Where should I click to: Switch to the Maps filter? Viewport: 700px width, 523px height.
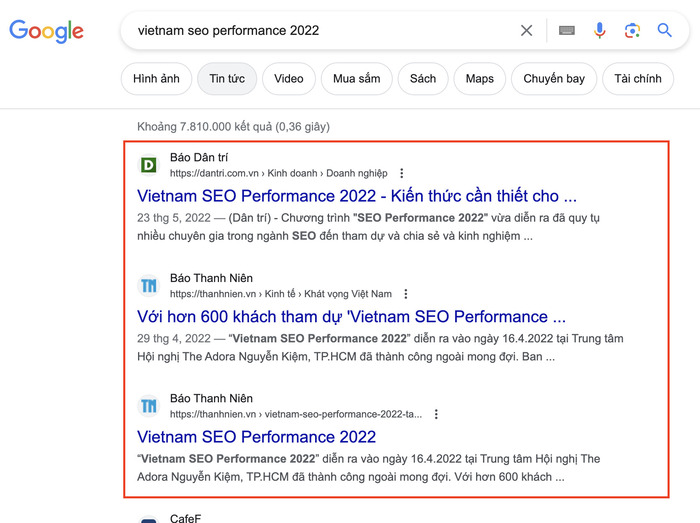point(479,79)
